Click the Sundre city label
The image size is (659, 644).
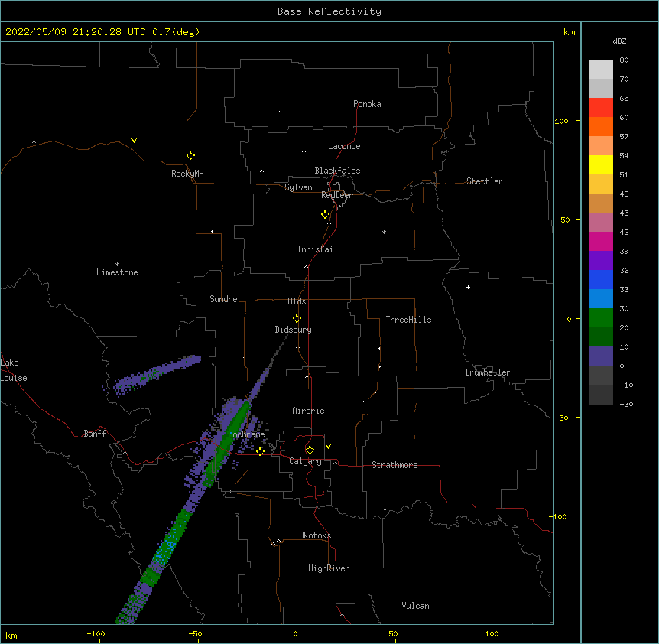click(223, 299)
